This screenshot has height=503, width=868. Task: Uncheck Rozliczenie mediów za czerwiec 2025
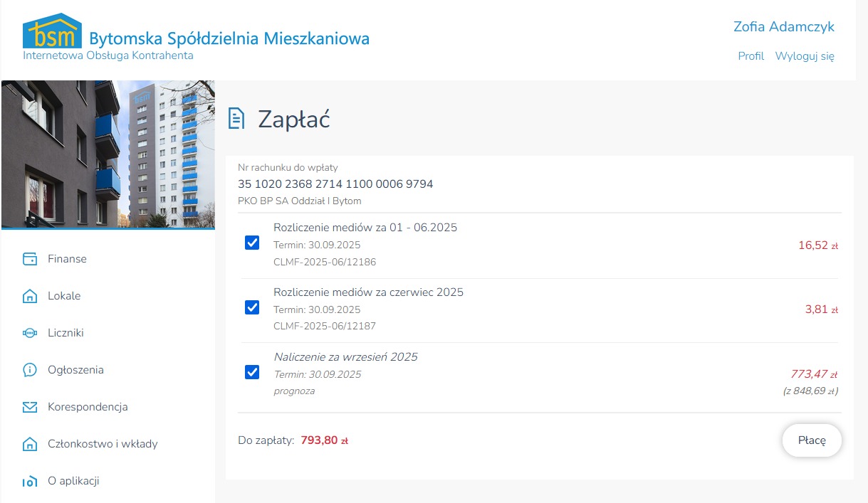click(x=252, y=307)
